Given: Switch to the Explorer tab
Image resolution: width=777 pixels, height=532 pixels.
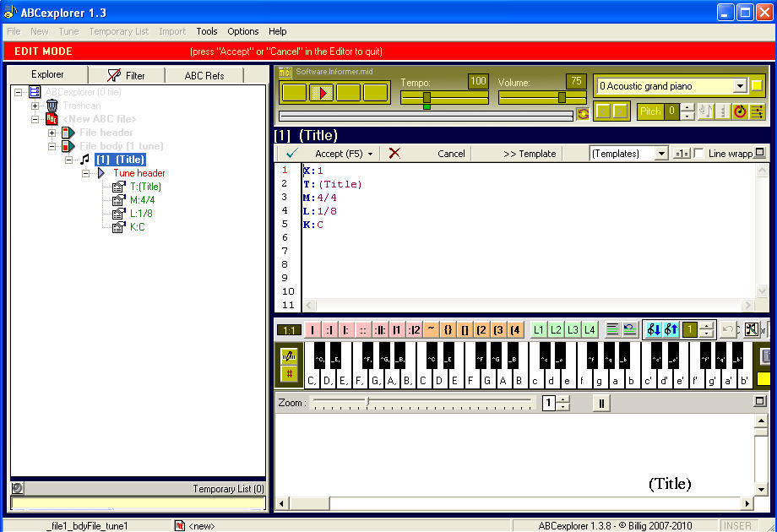Looking at the screenshot, I should (x=47, y=74).
